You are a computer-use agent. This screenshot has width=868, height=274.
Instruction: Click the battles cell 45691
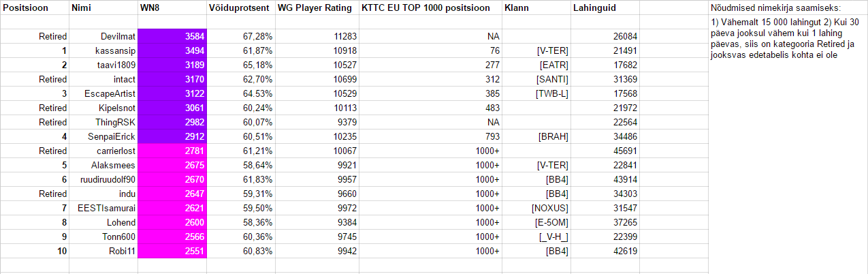click(624, 151)
